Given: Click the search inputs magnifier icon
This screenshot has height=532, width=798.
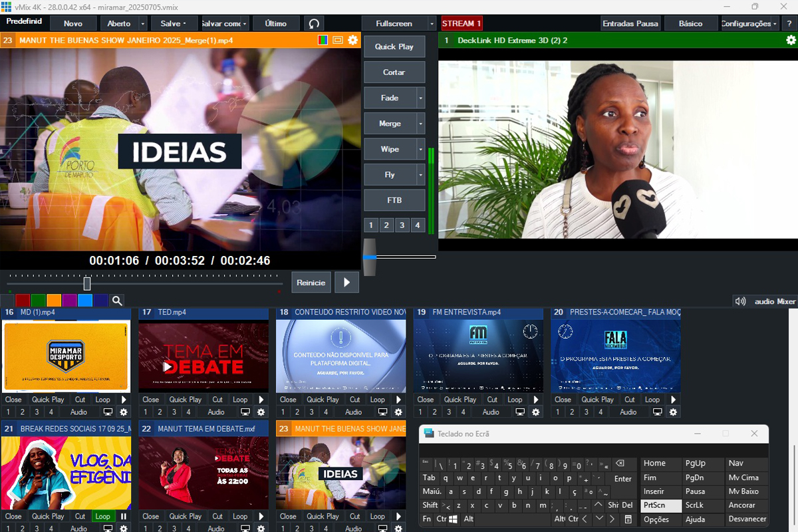Looking at the screenshot, I should (117, 301).
